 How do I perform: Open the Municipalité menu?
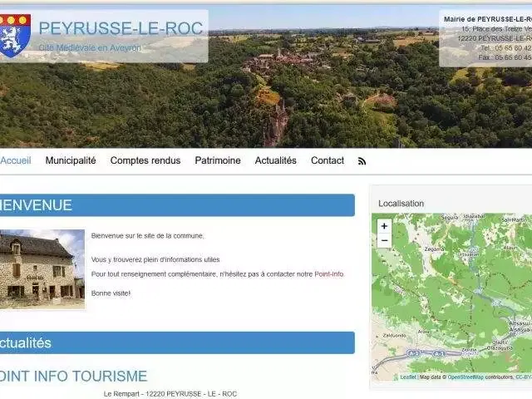(71, 160)
